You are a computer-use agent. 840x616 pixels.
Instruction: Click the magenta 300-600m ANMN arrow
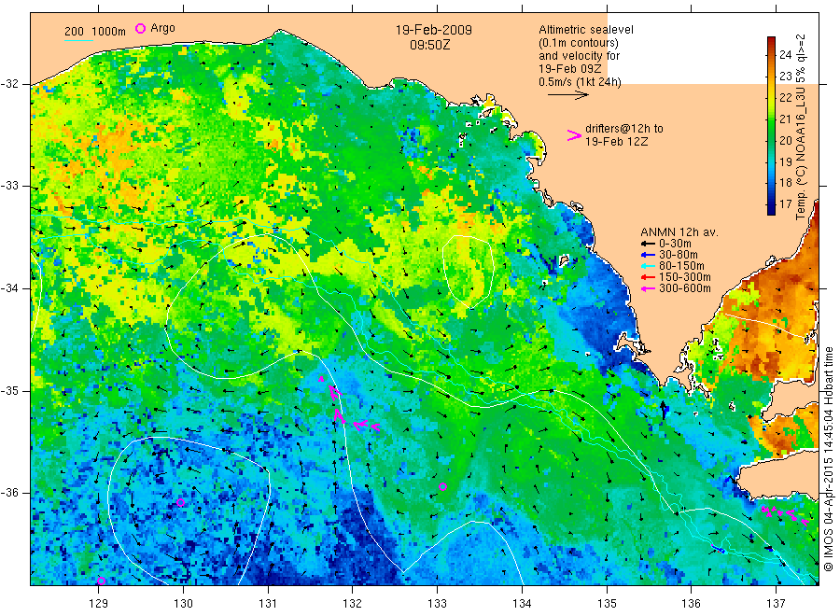pyautogui.click(x=649, y=288)
